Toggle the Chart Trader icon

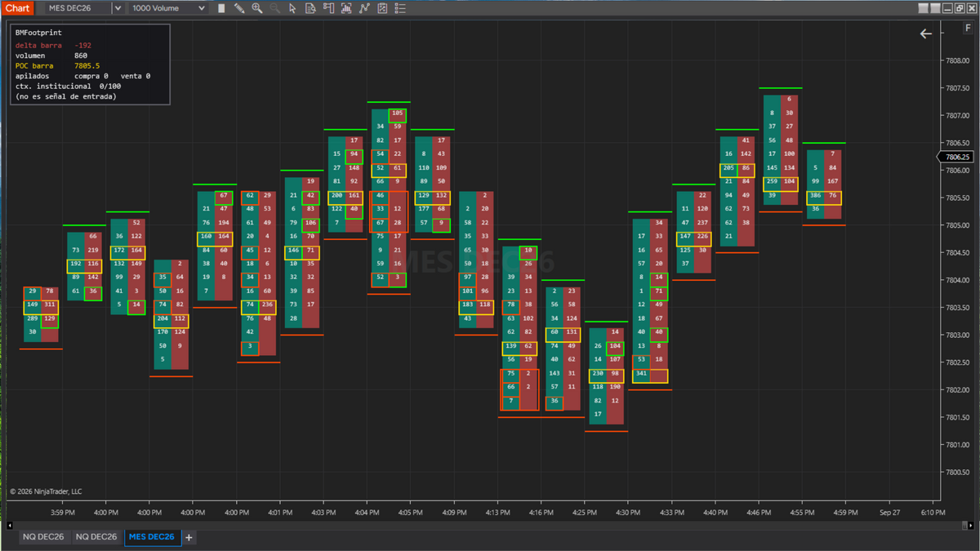pyautogui.click(x=328, y=8)
